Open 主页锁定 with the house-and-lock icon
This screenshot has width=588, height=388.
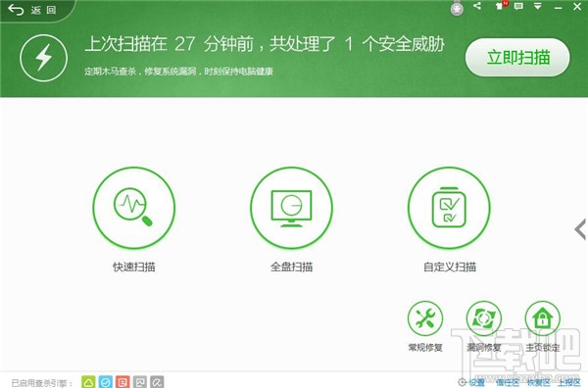[542, 318]
